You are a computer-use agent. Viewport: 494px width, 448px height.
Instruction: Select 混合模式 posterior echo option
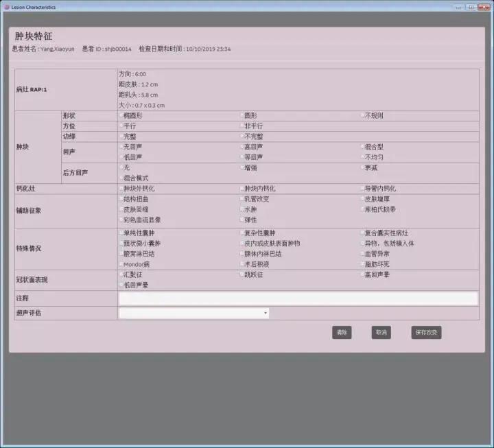click(121, 178)
